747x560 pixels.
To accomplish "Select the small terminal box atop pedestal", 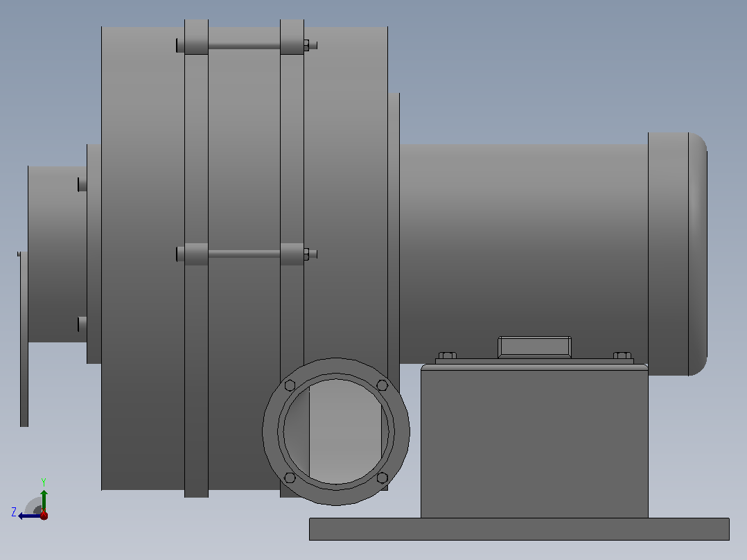I will pos(534,347).
